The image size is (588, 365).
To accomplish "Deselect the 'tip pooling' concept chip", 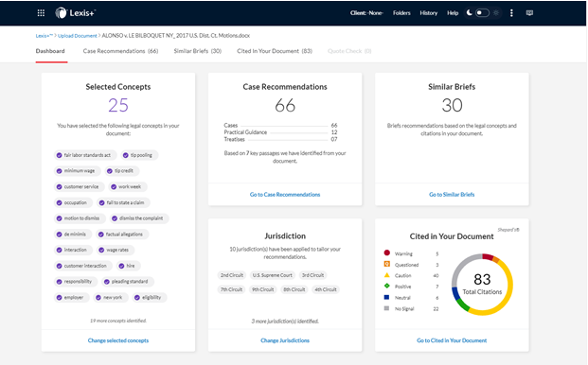I will point(139,155).
